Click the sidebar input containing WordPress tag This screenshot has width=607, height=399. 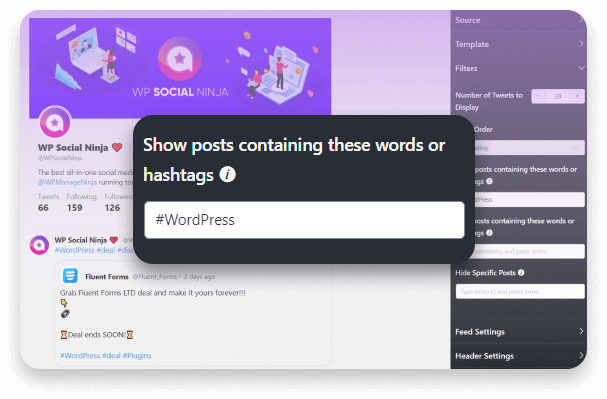(x=530, y=199)
